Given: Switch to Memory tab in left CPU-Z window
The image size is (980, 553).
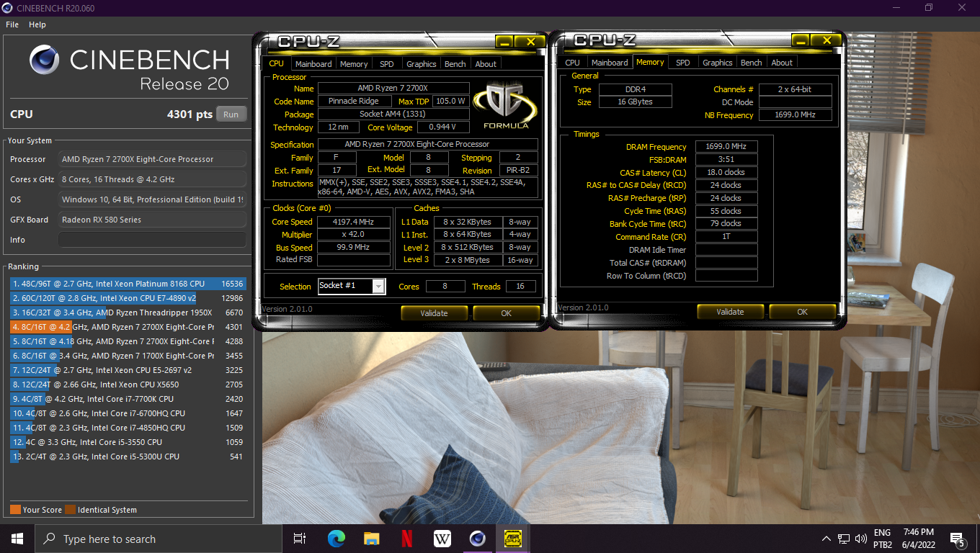Looking at the screenshot, I should [354, 64].
